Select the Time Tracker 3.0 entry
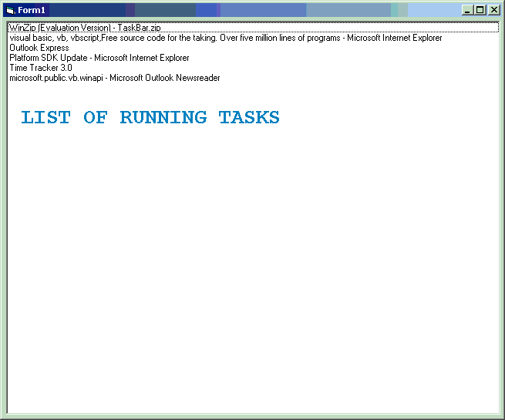Image resolution: width=505 pixels, height=420 pixels. tap(40, 68)
